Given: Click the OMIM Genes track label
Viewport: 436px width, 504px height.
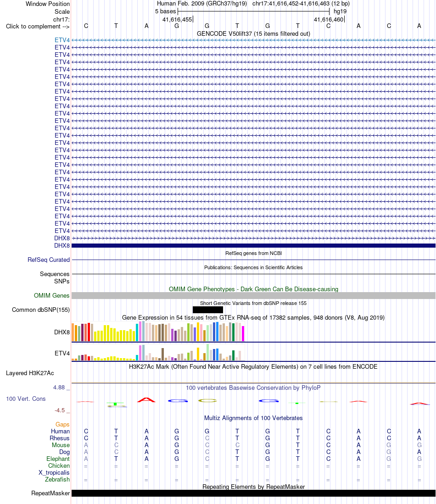Looking at the screenshot, I should pyautogui.click(x=52, y=295).
